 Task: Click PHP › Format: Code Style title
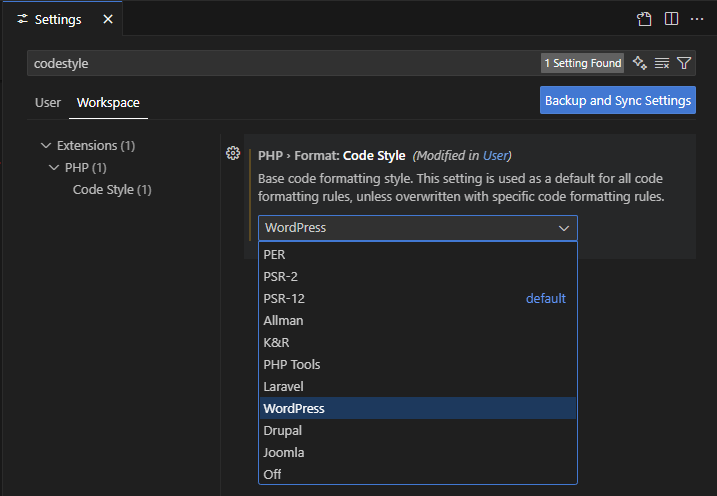click(x=332, y=155)
